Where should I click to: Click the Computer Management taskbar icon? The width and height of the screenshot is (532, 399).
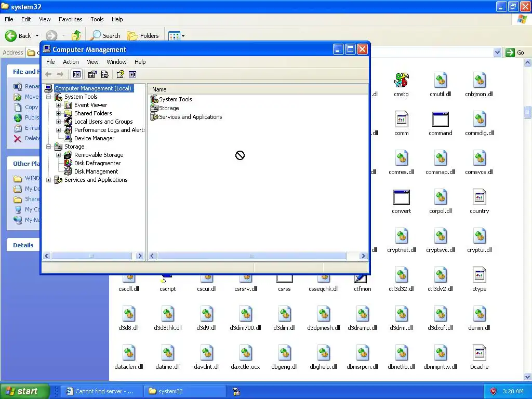coord(236,392)
